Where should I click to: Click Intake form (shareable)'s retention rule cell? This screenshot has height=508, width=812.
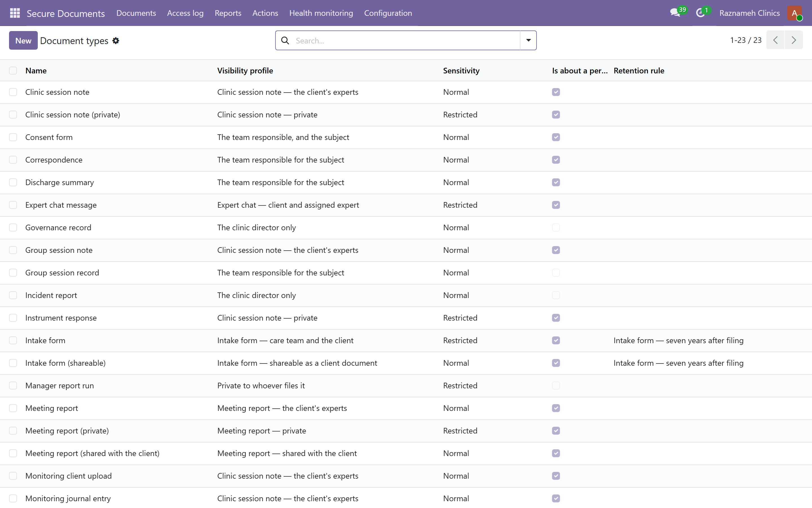click(x=678, y=363)
